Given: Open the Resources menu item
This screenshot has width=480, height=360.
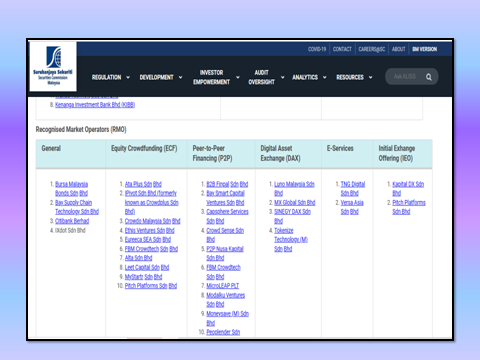Looking at the screenshot, I should (x=350, y=77).
